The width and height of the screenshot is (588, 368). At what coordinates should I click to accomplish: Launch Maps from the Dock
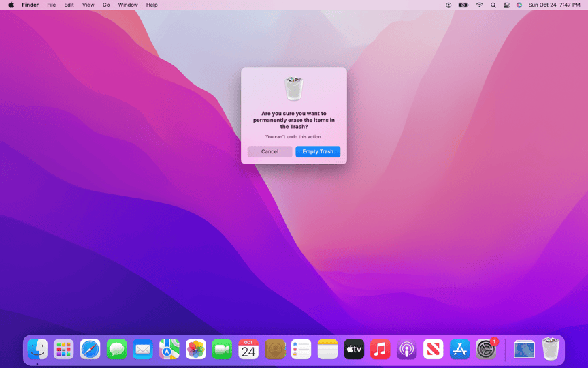[x=169, y=349]
